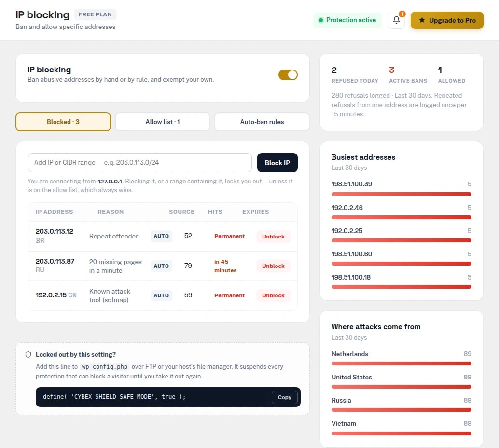Turn off the IP blocking switch
This screenshot has height=448, width=499.
[x=288, y=75]
